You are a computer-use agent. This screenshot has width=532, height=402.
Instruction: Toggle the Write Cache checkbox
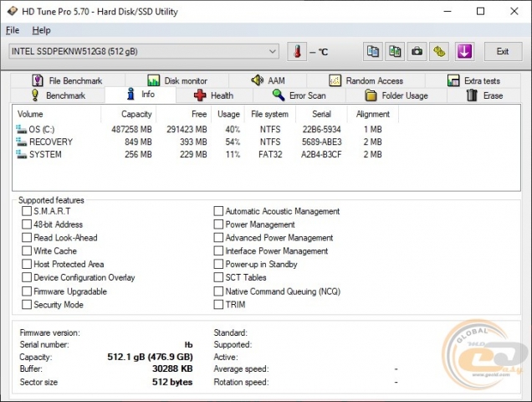[x=27, y=250]
